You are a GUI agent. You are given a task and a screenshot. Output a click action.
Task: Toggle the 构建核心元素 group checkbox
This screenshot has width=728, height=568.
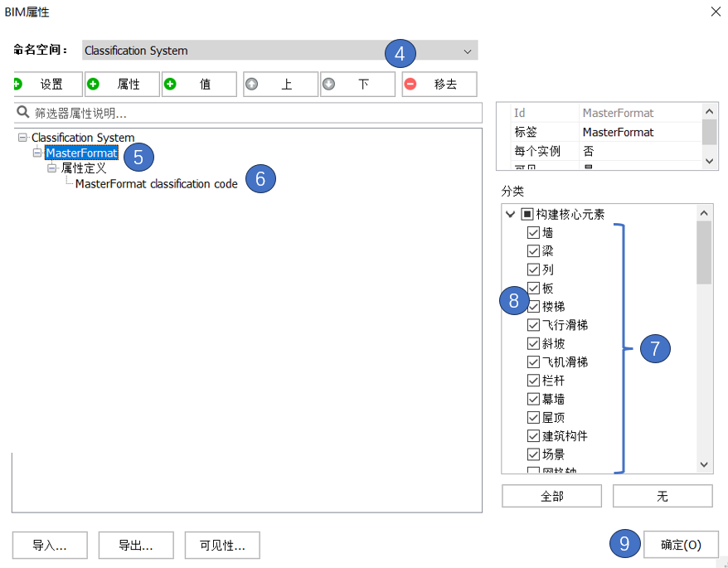[x=527, y=214]
